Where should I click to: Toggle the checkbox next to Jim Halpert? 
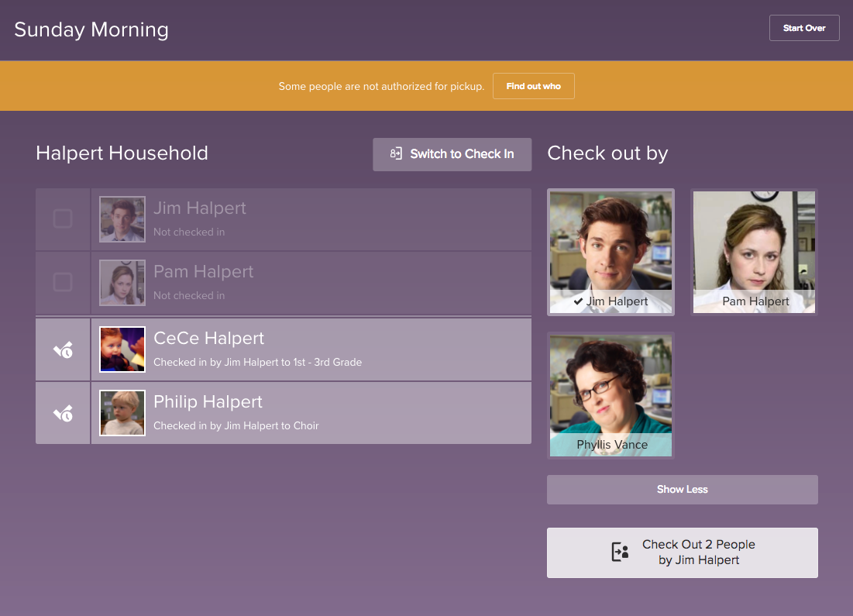click(63, 219)
